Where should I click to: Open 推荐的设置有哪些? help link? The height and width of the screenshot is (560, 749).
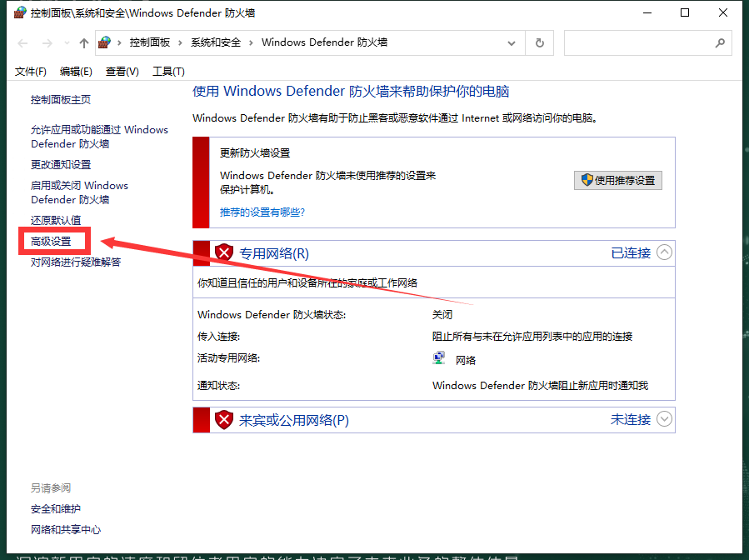[262, 212]
